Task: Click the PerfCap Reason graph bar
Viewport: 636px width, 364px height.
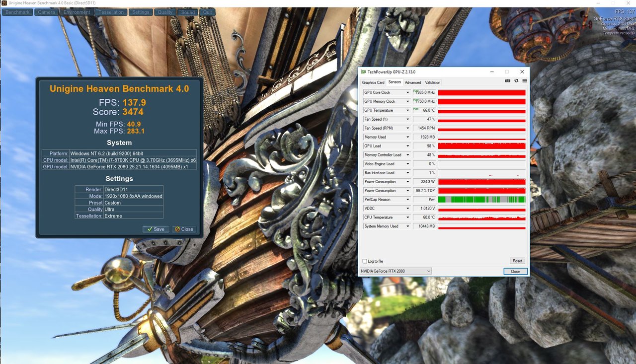Action: pos(481,200)
